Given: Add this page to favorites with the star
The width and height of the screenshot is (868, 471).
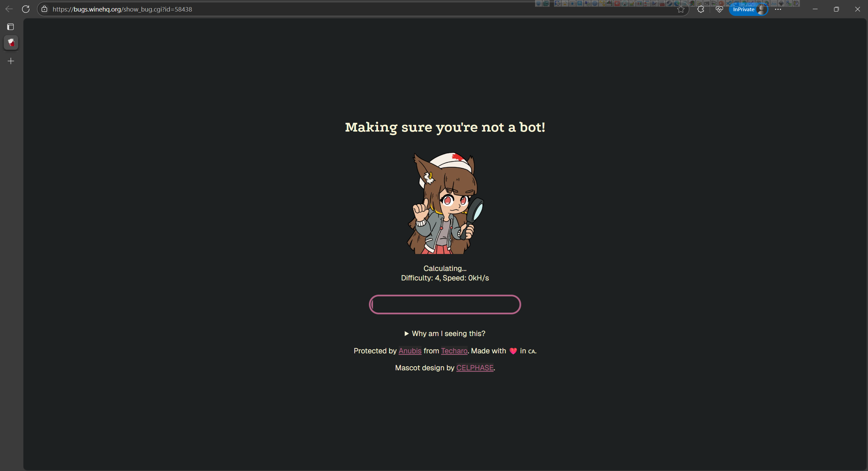Looking at the screenshot, I should 681,9.
